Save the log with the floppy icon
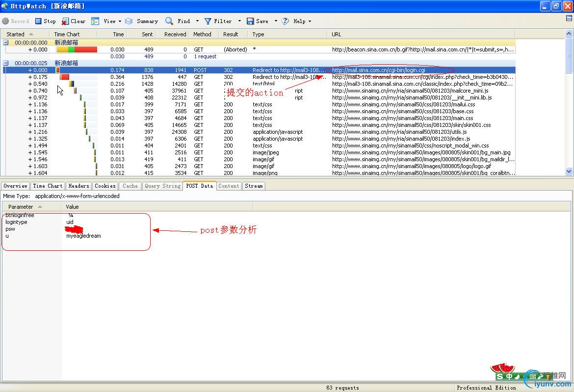Image resolution: width=574 pixels, height=392 pixels. point(250,21)
